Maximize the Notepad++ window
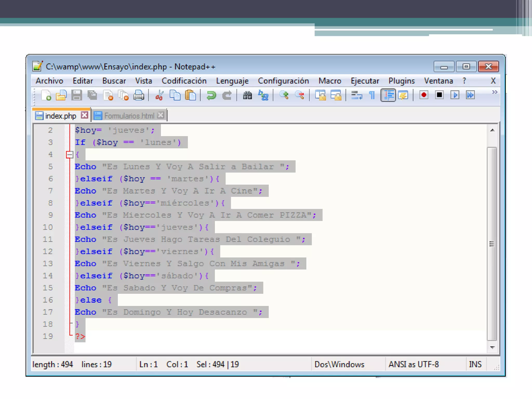This screenshot has width=532, height=399. (x=466, y=67)
